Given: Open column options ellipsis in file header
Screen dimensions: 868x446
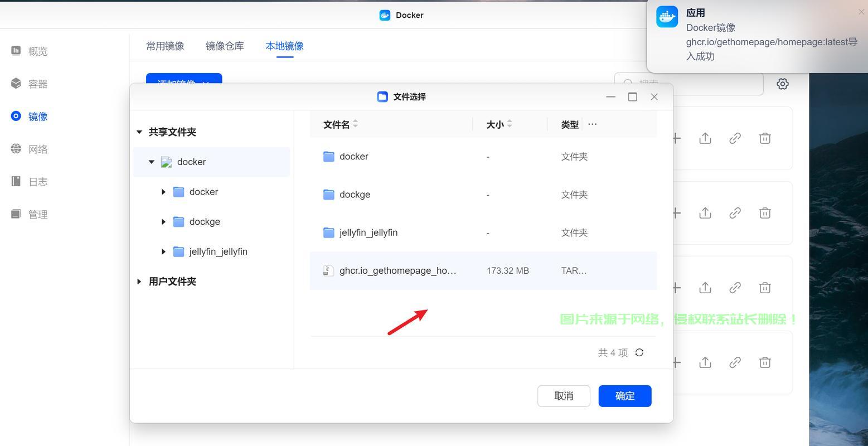Looking at the screenshot, I should [592, 124].
